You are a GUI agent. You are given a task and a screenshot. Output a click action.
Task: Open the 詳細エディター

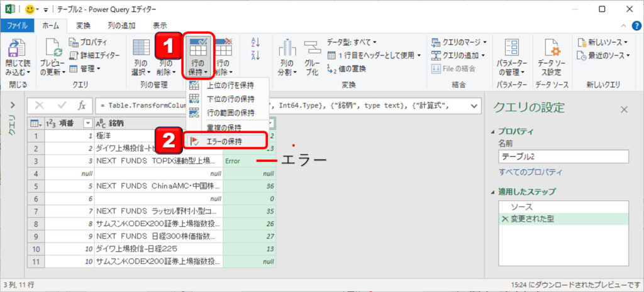coord(94,55)
